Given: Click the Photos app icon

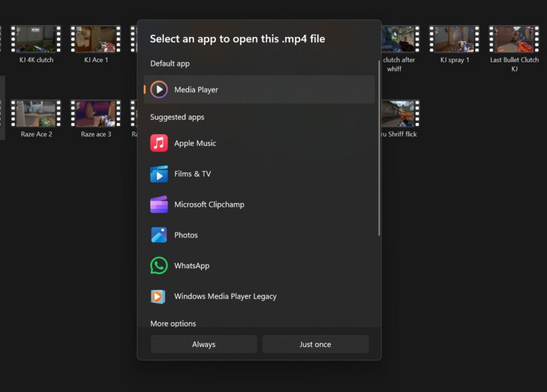Looking at the screenshot, I should tap(159, 235).
